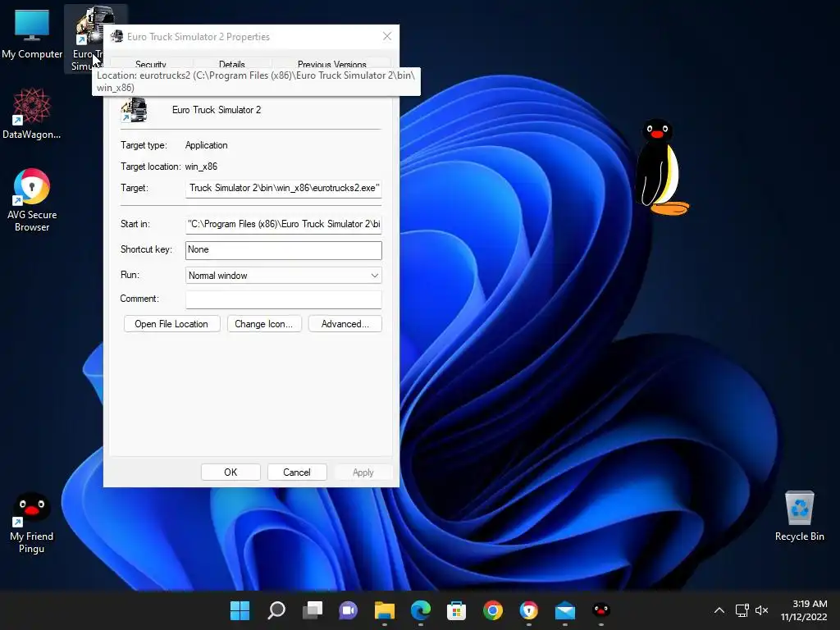The height and width of the screenshot is (630, 840).
Task: Cancel the Properties dialog
Action: click(297, 472)
